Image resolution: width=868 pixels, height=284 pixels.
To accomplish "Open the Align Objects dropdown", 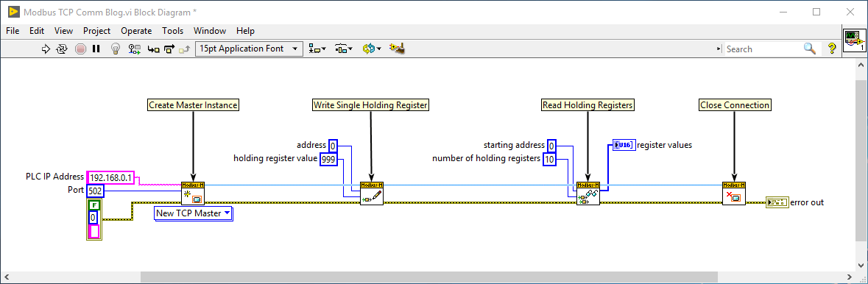I will [318, 49].
